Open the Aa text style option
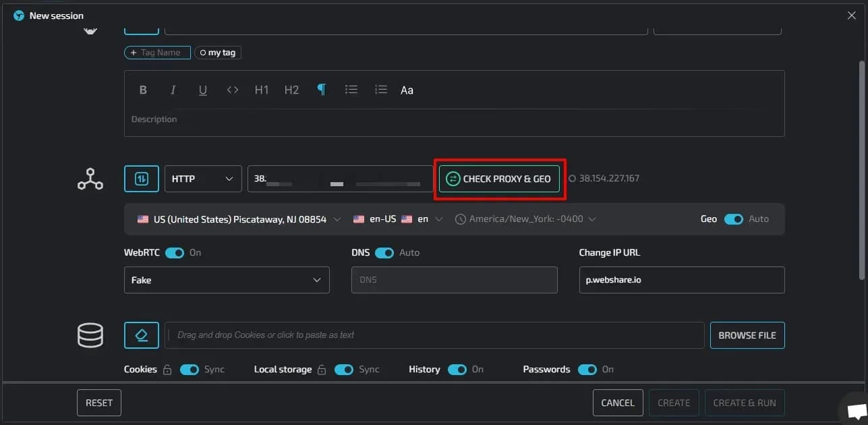The image size is (868, 425). (407, 89)
